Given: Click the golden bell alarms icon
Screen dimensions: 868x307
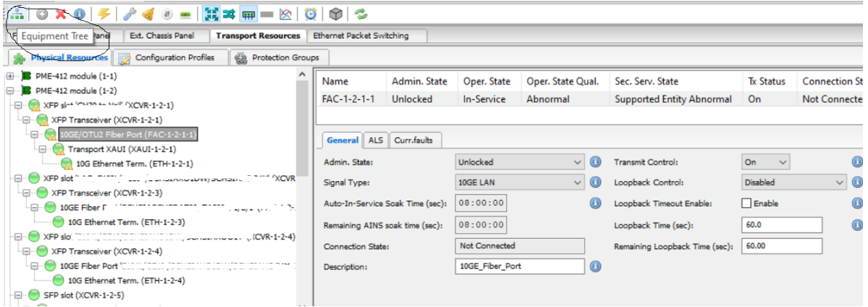Looking at the screenshot, I should click(147, 14).
